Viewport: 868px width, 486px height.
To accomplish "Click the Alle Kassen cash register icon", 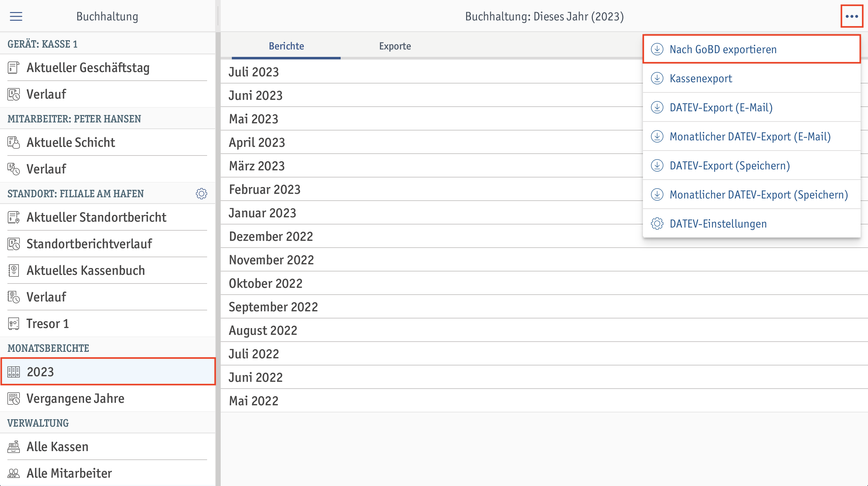I will tap(14, 447).
